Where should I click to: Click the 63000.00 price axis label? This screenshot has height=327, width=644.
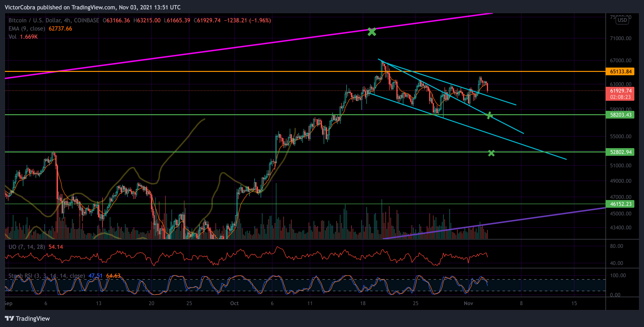620,84
